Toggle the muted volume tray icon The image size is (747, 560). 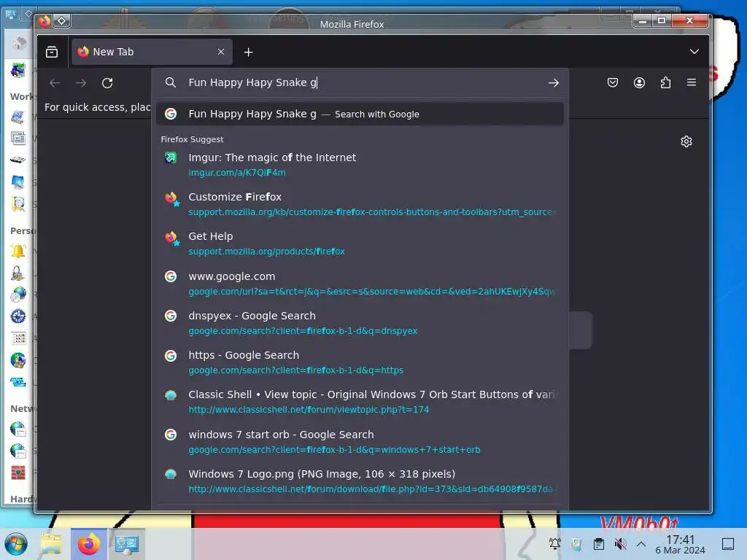pos(620,543)
